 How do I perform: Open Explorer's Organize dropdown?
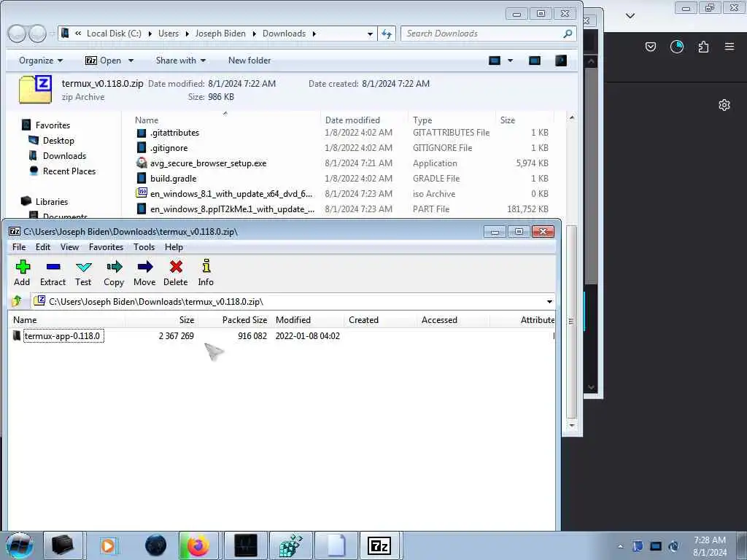[x=41, y=61]
